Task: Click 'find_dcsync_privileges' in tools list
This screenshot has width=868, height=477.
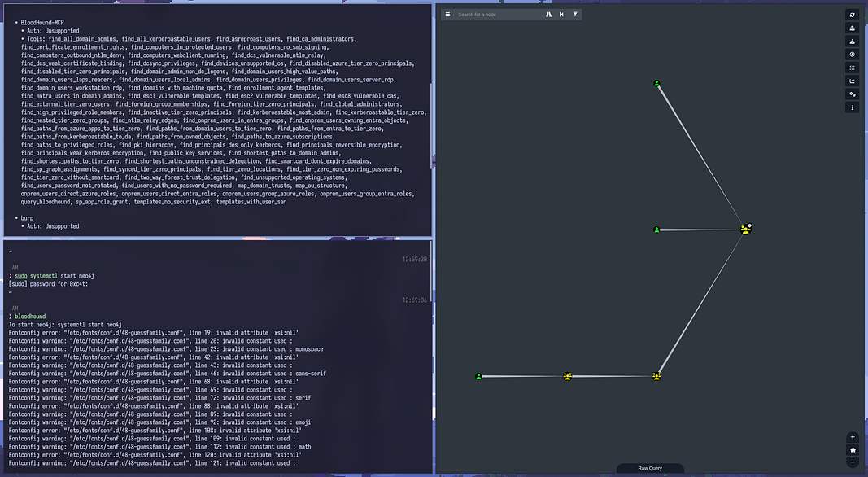Action: click(x=162, y=63)
